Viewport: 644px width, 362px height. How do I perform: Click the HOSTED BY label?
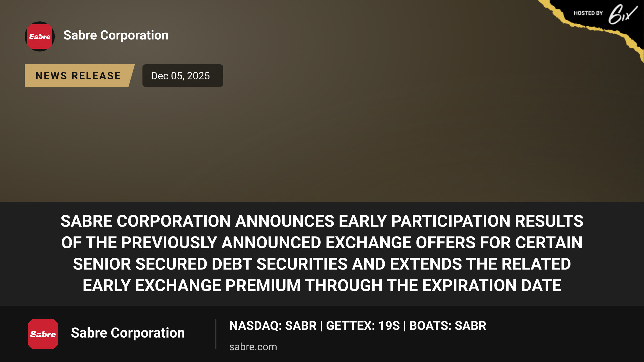click(x=588, y=13)
